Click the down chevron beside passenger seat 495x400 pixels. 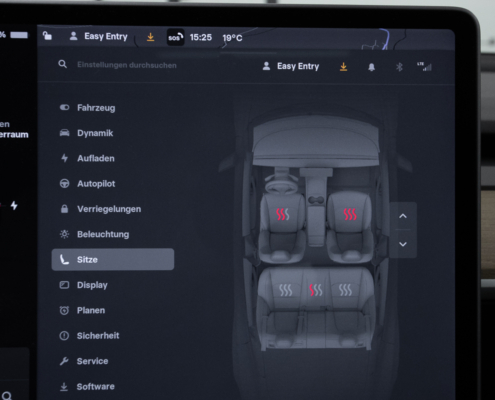coord(403,244)
